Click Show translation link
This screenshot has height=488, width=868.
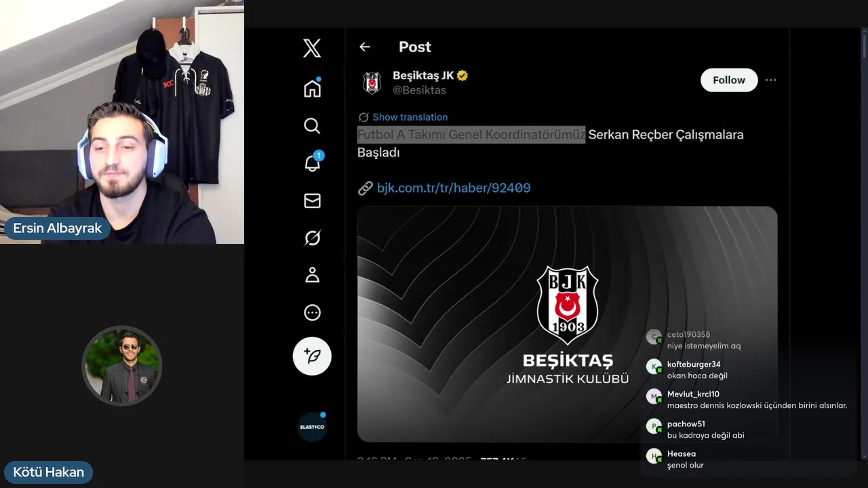pyautogui.click(x=410, y=117)
